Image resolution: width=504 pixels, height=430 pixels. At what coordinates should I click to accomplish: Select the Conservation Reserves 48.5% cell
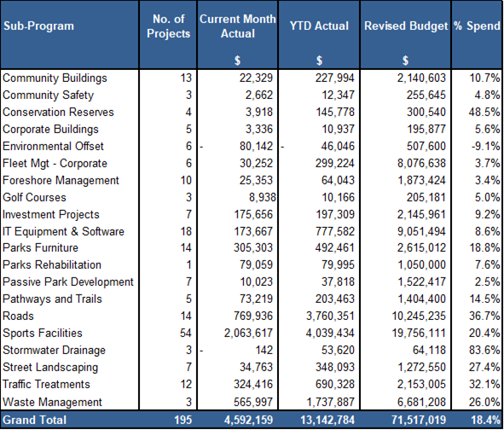pyautogui.click(x=484, y=113)
